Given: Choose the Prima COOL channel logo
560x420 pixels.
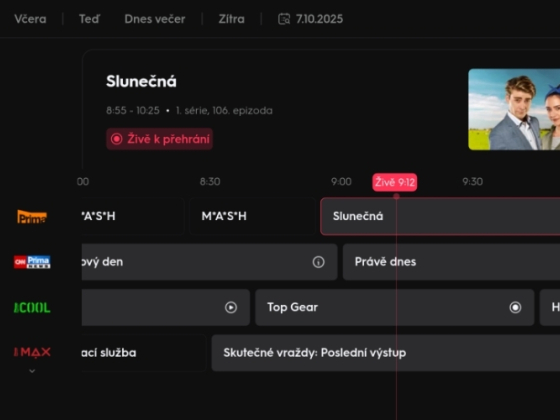Looking at the screenshot, I should click(x=32, y=308).
